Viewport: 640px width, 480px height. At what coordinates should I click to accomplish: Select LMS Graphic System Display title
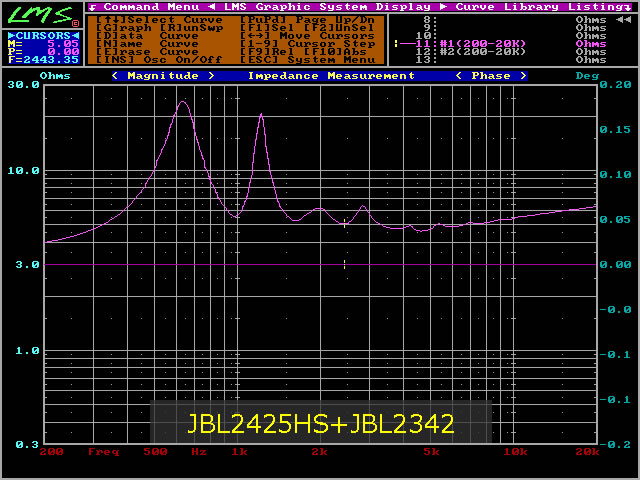point(327,7)
